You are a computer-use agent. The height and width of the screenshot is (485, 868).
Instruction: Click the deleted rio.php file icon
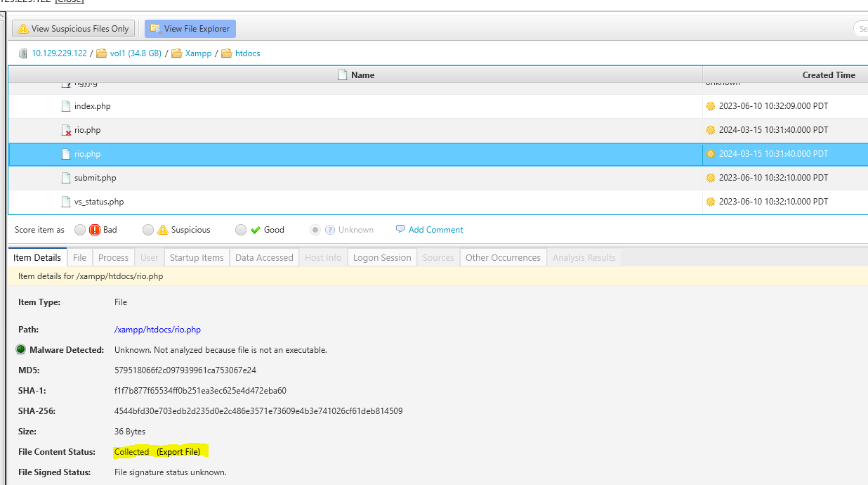click(x=66, y=130)
